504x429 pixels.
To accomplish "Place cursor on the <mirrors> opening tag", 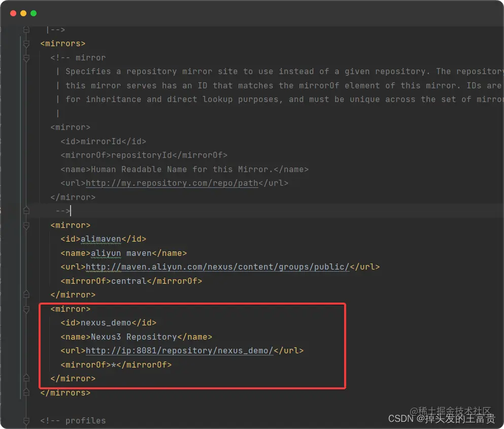I will (63, 44).
